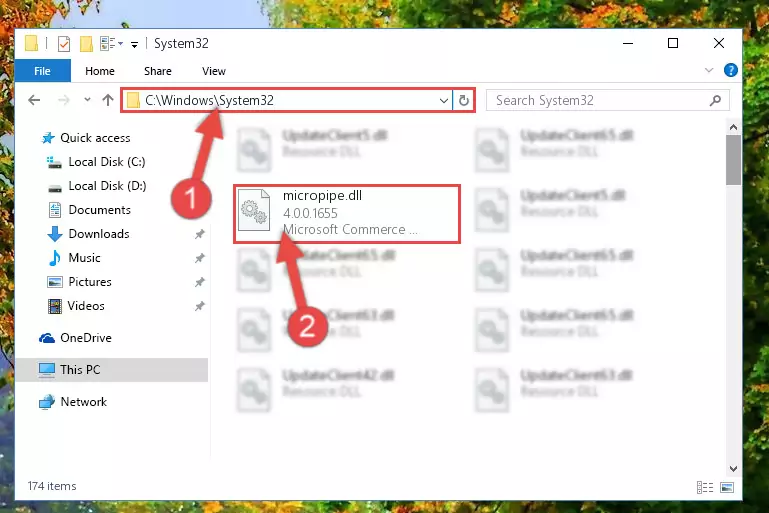The width and height of the screenshot is (769, 513).
Task: Click the pin icon next to Downloads
Action: (x=200, y=234)
